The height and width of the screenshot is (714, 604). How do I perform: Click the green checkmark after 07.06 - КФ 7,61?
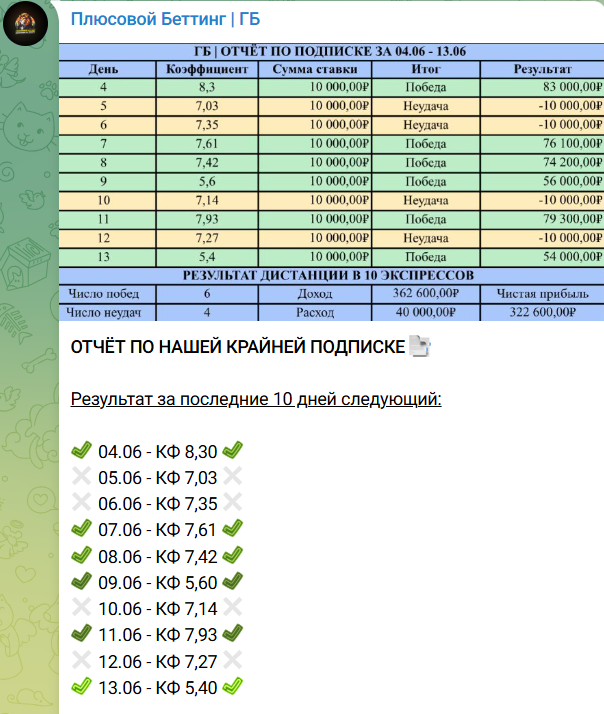click(x=232, y=529)
